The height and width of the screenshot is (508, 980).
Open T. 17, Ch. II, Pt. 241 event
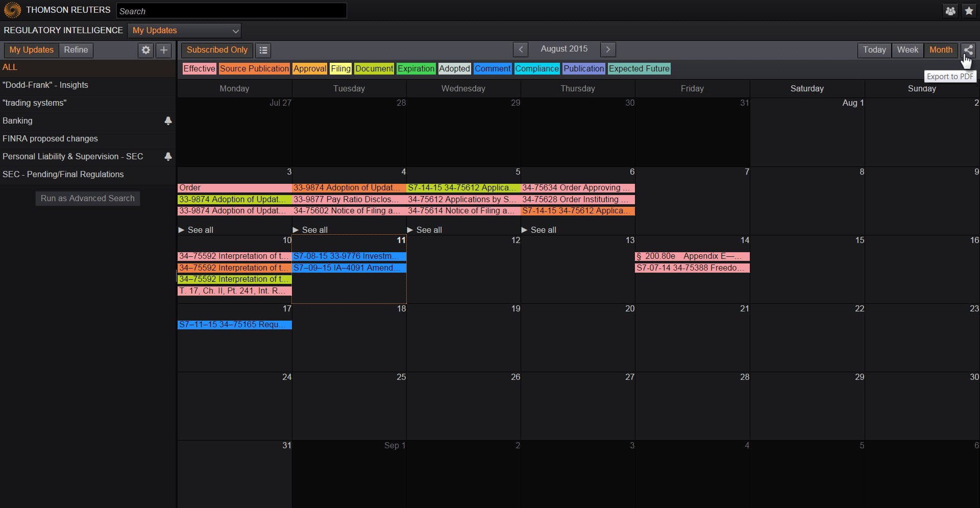point(235,291)
